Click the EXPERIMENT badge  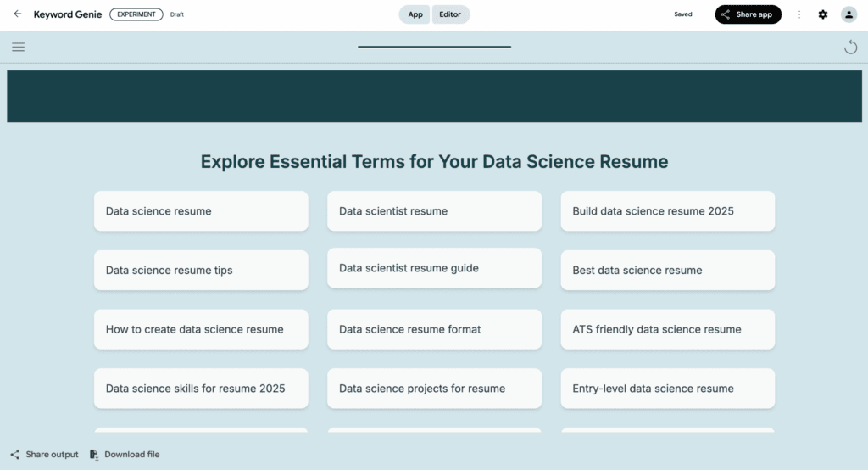[x=136, y=14]
